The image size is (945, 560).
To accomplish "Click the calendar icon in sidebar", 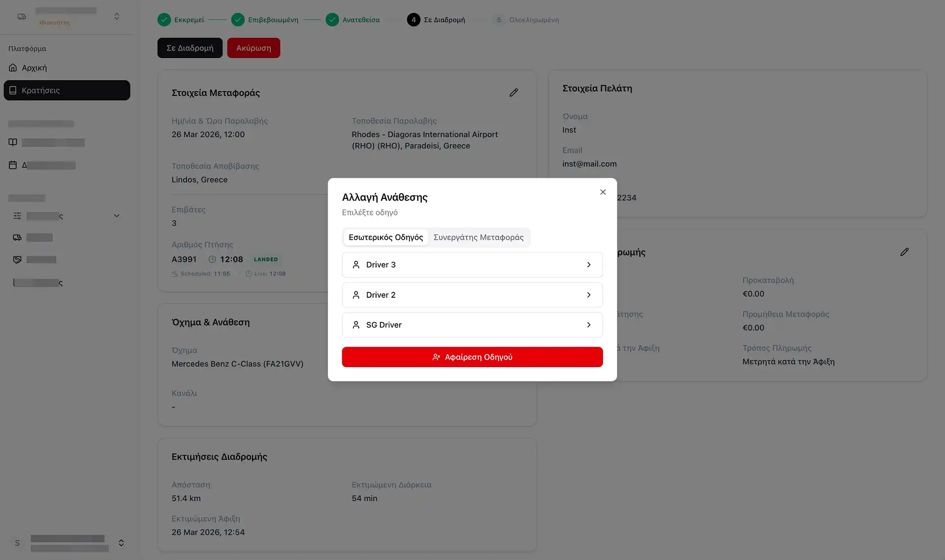I will (13, 165).
